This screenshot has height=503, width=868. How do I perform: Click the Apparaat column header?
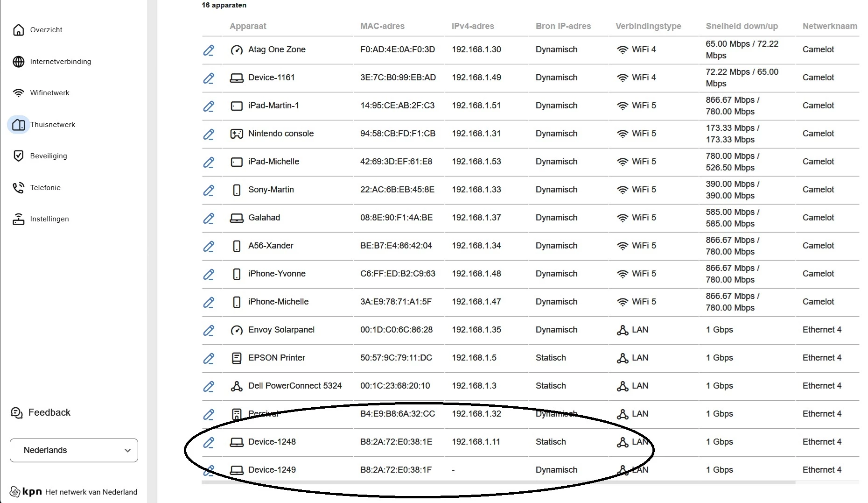[248, 26]
